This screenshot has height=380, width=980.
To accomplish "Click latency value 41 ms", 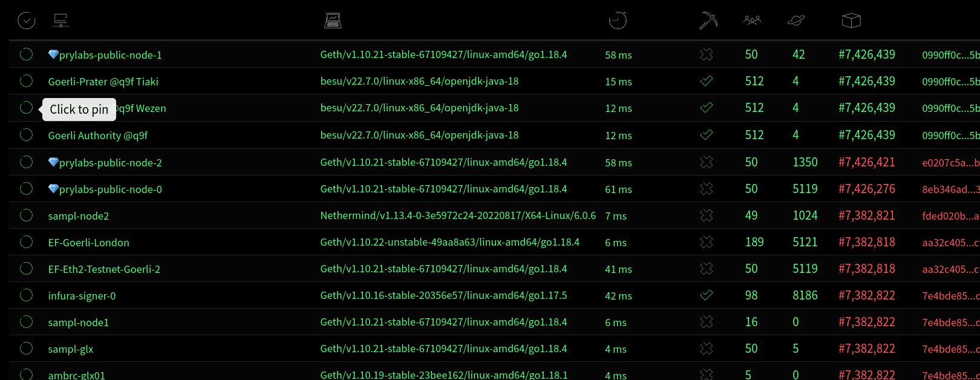I will 618,269.
